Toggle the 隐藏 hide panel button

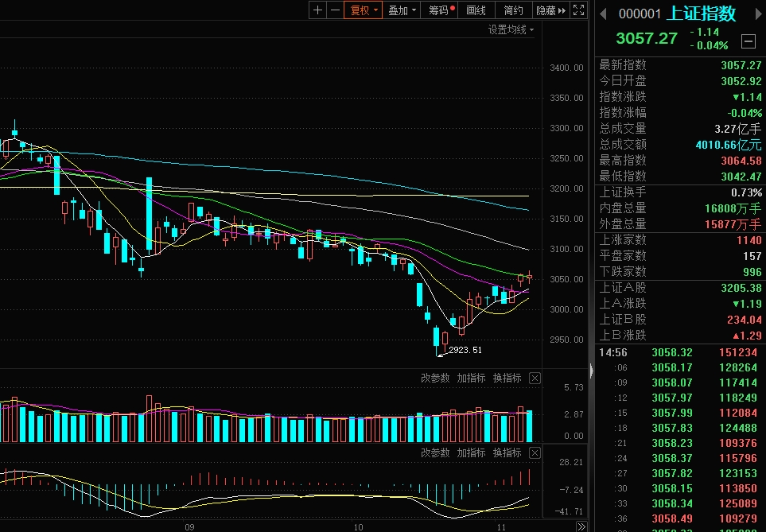(550, 10)
